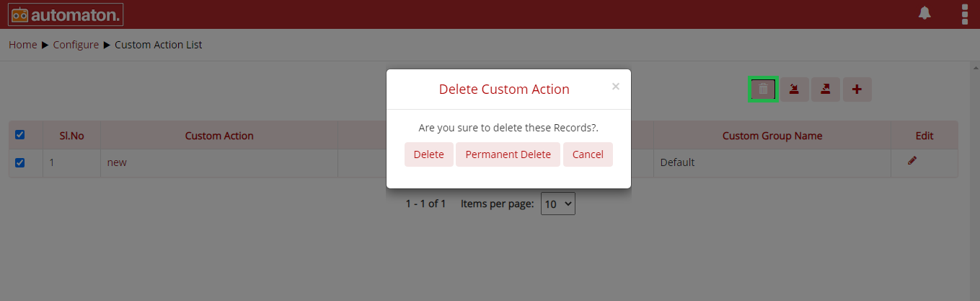
Task: Go to Home in breadcrumb
Action: point(22,45)
